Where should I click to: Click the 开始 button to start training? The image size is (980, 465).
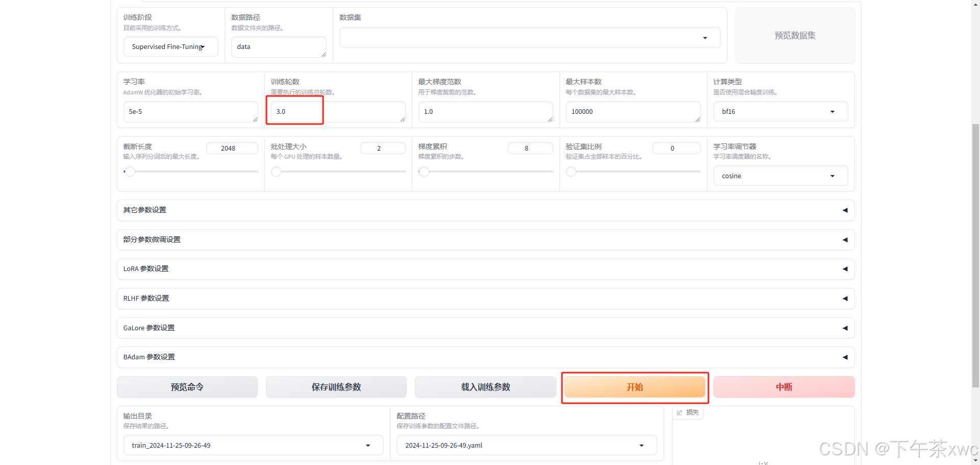(x=634, y=387)
